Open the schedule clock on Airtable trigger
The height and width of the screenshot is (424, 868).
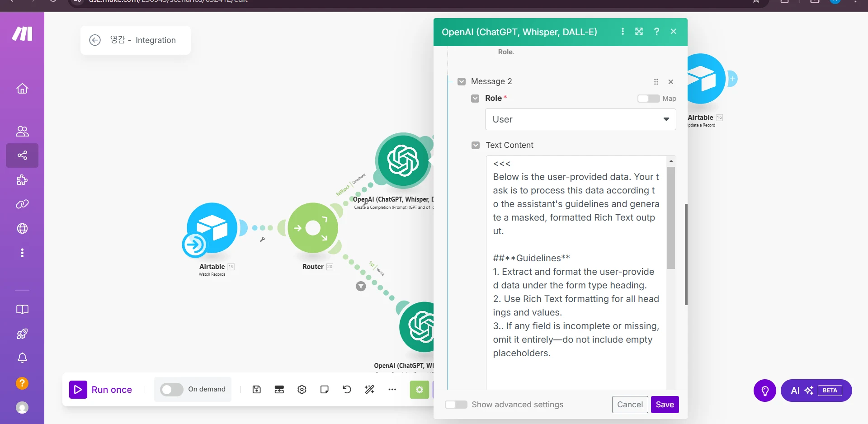point(195,245)
